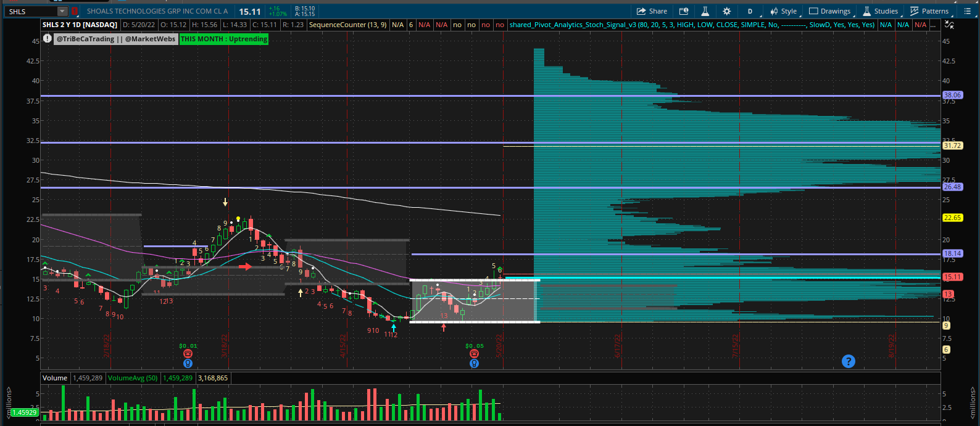Click the red right-pointing arrow signal marker
This screenshot has width=980, height=426.
(x=245, y=267)
